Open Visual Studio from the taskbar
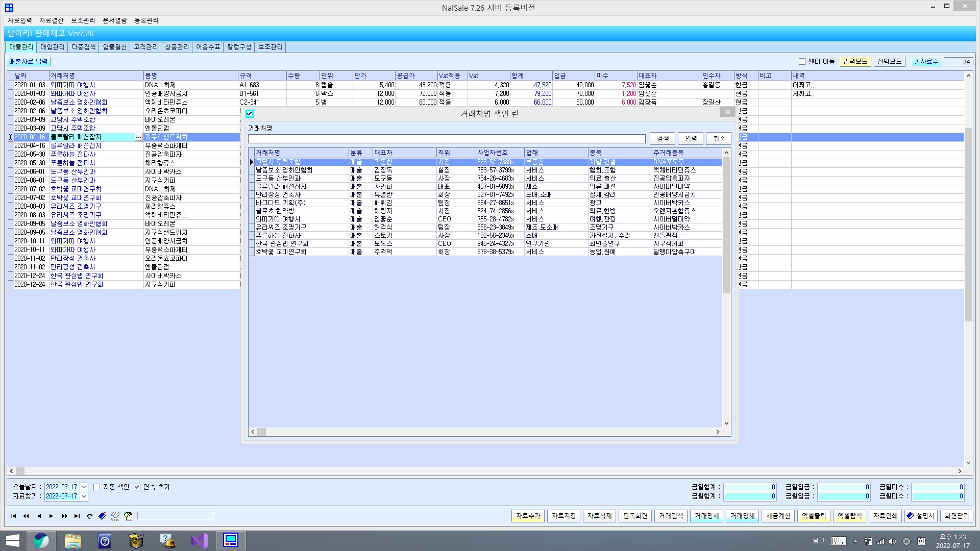980x551 pixels. [199, 540]
